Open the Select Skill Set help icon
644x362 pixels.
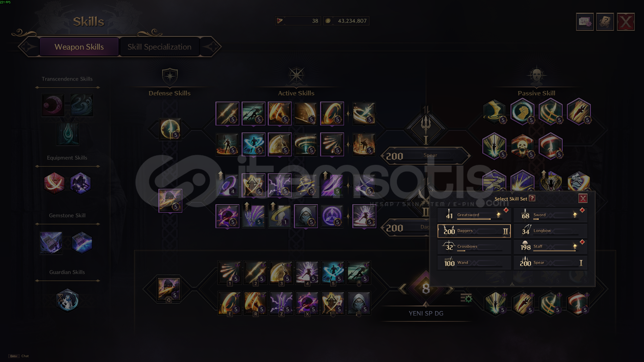532,198
